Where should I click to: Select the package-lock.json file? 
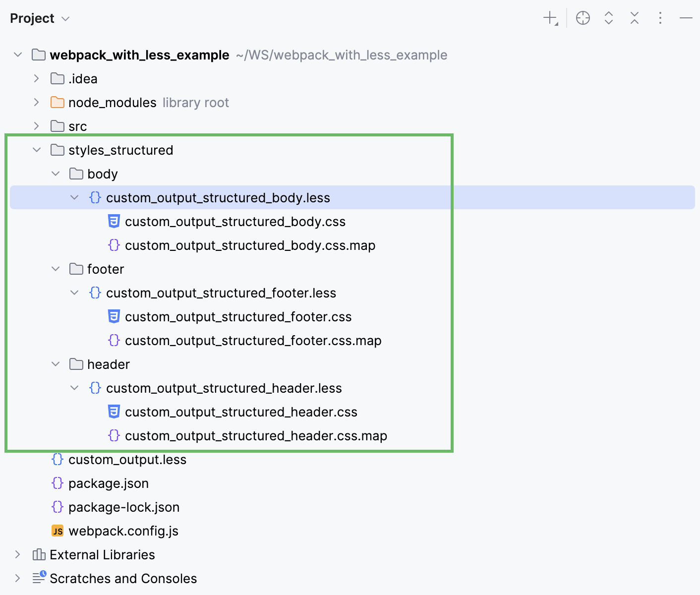(123, 507)
